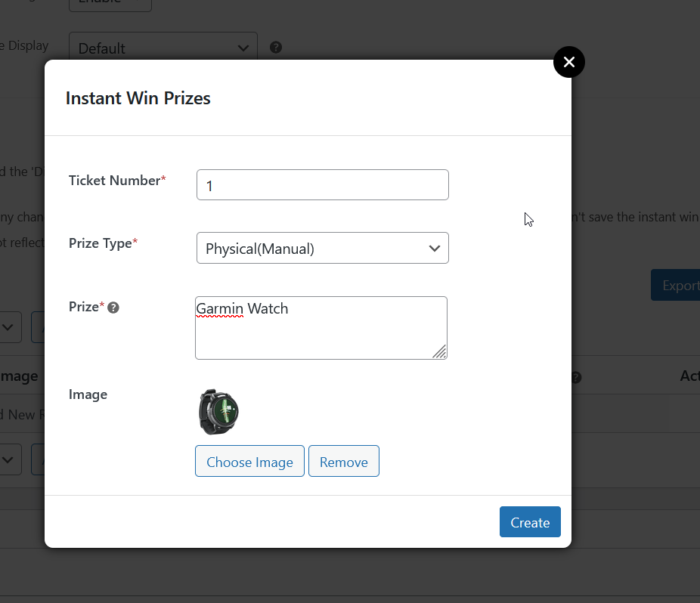Click the Prize field help icon
700x603 pixels.
point(113,308)
